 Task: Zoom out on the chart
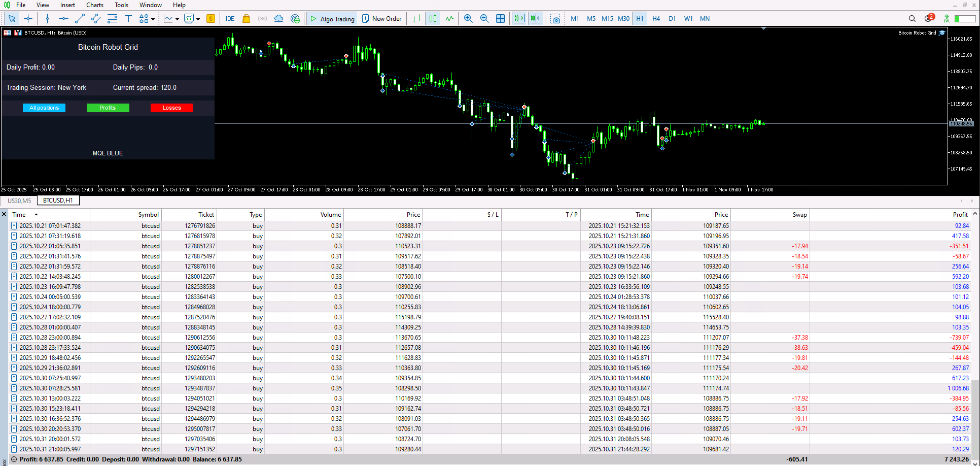[484, 19]
